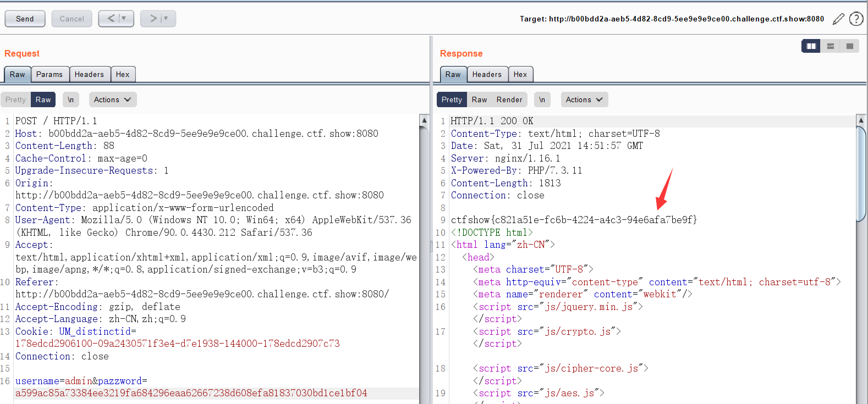Click the Target URL text in the toolbar
Image resolution: width=868 pixels, height=404 pixels.
[672, 19]
